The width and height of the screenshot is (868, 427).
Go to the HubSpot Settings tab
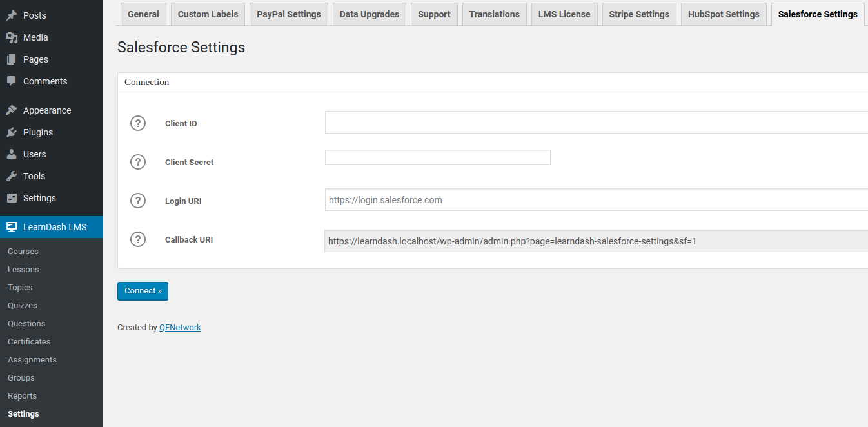pyautogui.click(x=724, y=14)
